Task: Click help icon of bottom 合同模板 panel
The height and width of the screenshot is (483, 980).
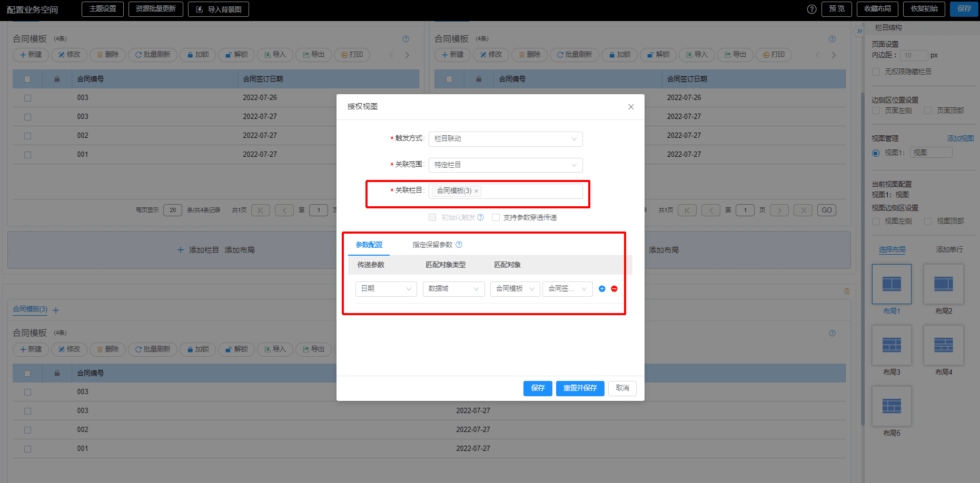Action: [832, 333]
